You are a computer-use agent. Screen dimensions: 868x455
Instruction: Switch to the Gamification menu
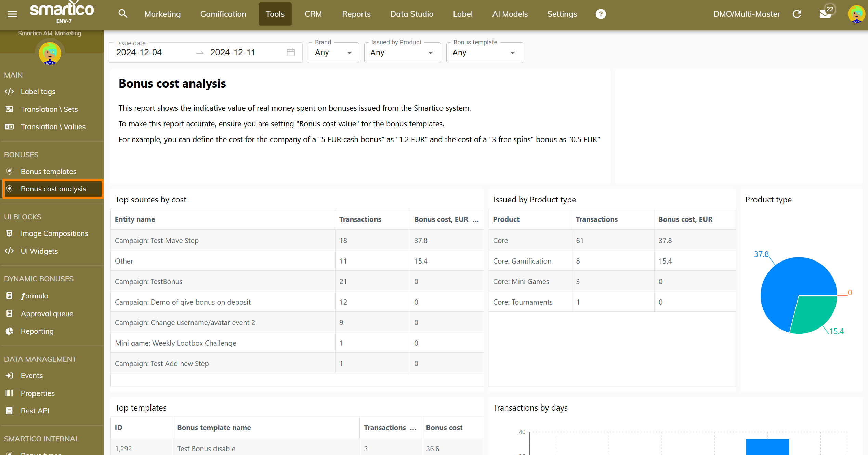(223, 14)
